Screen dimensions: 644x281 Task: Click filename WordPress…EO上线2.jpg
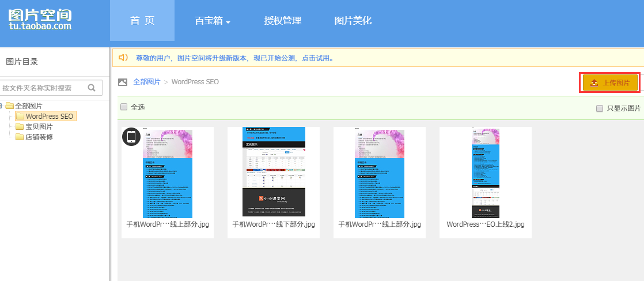(x=486, y=224)
